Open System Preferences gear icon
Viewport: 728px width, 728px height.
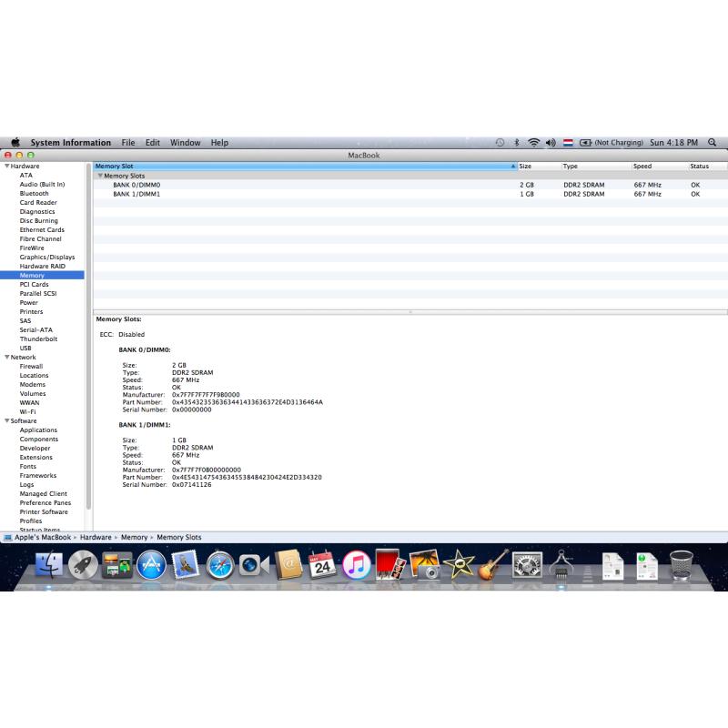[x=527, y=565]
